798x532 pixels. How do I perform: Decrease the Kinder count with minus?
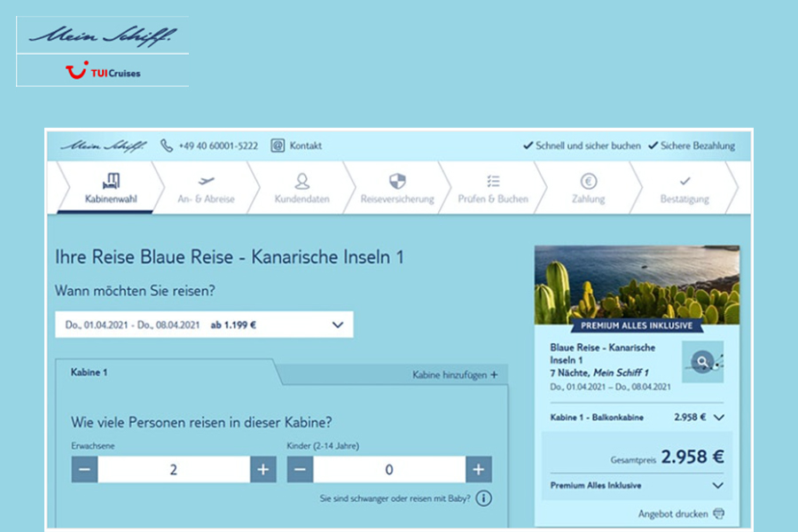[301, 469]
